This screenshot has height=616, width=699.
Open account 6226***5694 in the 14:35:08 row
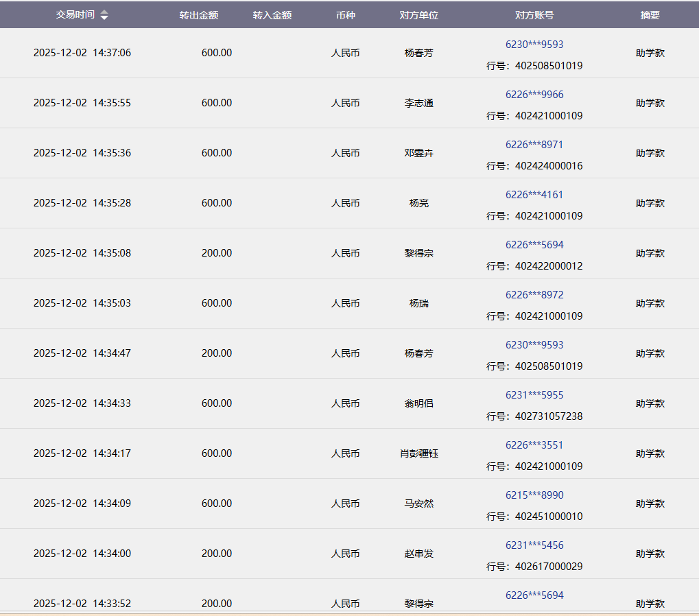pyautogui.click(x=534, y=245)
